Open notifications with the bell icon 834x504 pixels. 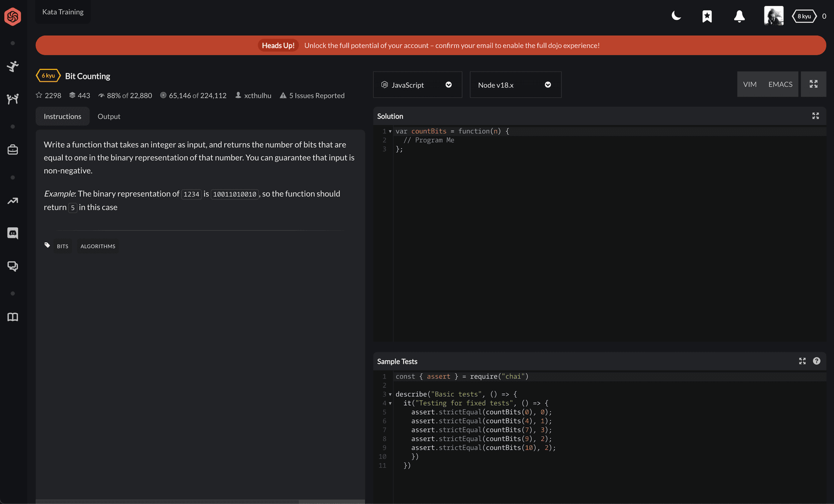739,16
